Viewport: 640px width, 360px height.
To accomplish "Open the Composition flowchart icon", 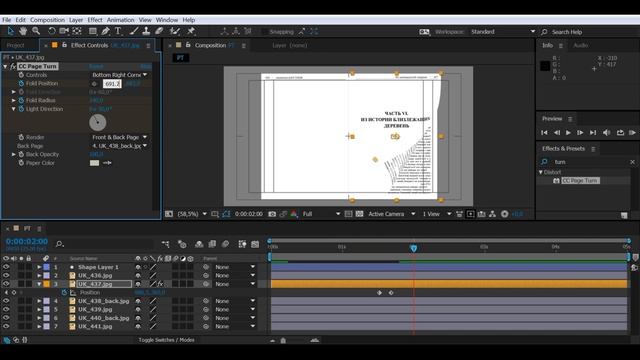I will pos(493,214).
